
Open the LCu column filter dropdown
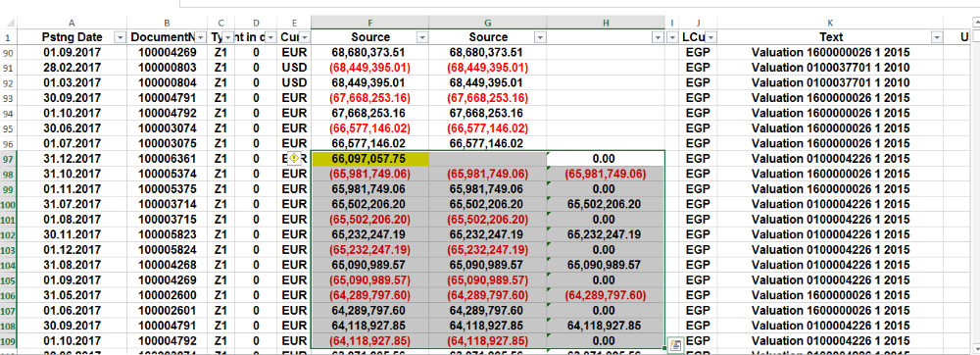710,37
